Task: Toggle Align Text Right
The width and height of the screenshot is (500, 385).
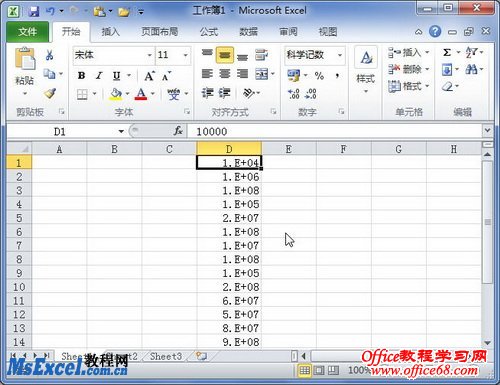Action: coord(242,74)
